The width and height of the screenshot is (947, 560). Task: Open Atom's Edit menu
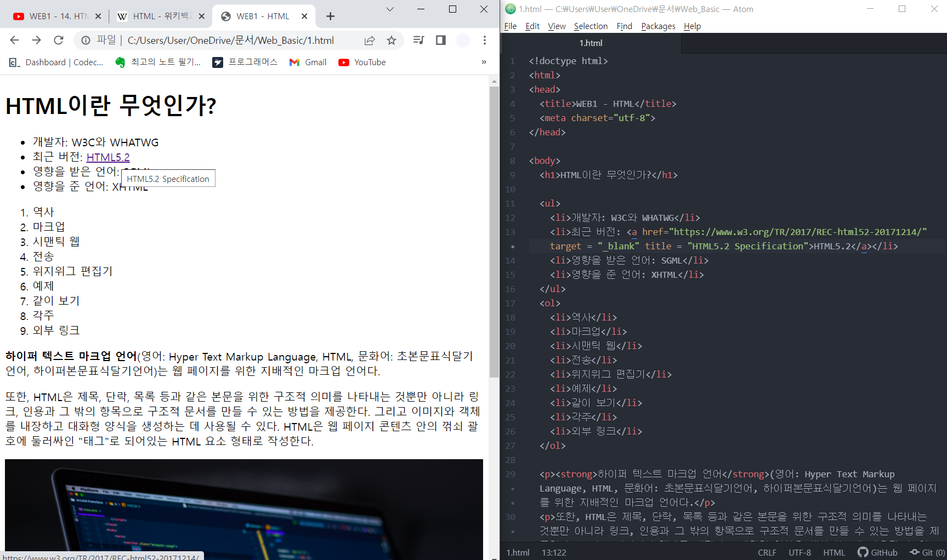[532, 26]
